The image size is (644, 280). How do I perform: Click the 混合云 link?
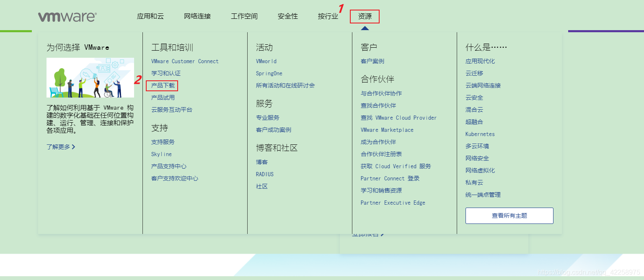point(474,110)
